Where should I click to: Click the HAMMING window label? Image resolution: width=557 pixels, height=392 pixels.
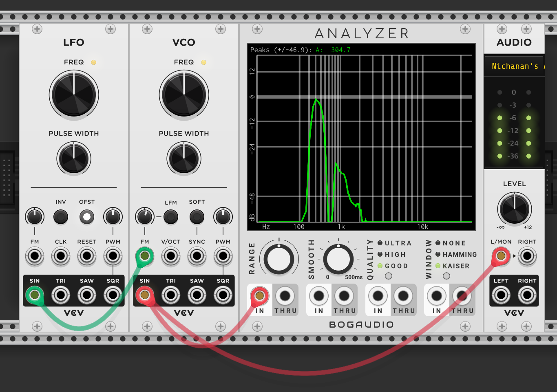coord(460,254)
